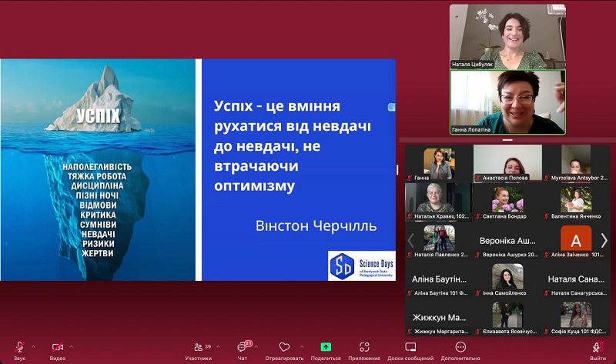Open the Приложения apps icon
616x364 pixels.
(364, 348)
